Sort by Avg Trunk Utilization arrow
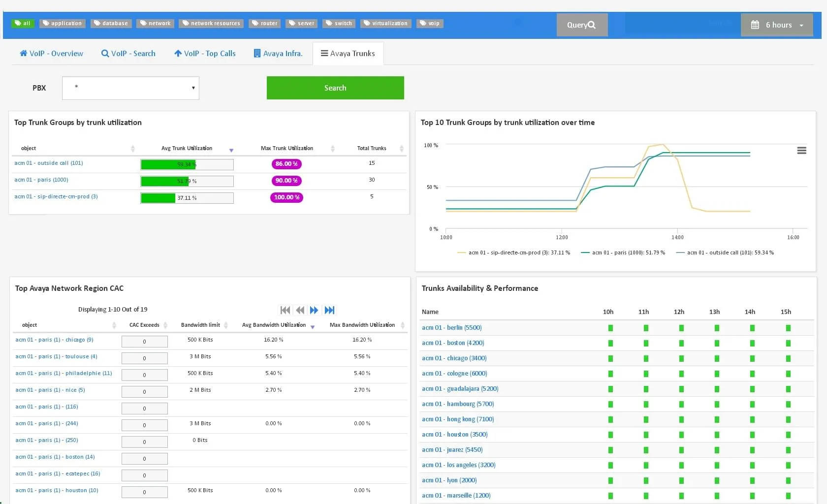 click(x=231, y=150)
